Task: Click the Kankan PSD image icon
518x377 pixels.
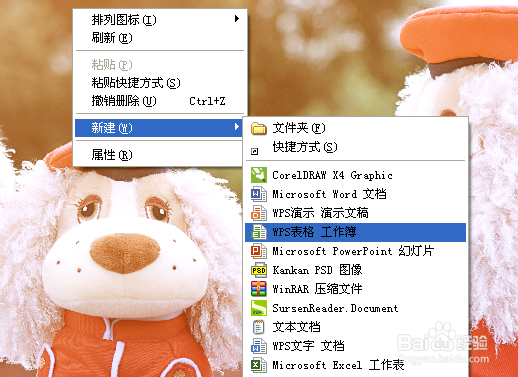Action: (x=259, y=270)
